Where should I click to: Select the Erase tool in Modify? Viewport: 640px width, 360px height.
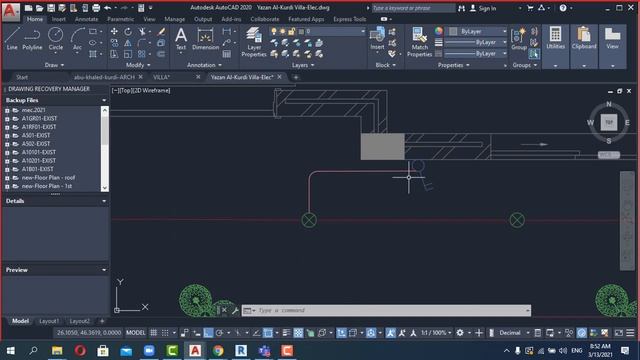[162, 31]
